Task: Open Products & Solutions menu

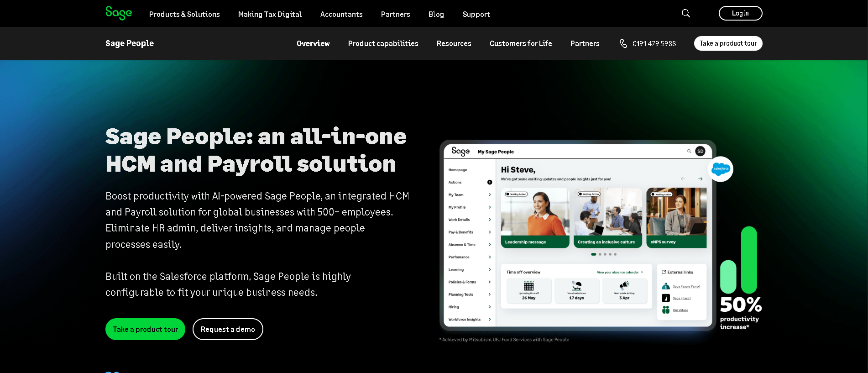Action: [x=184, y=14]
